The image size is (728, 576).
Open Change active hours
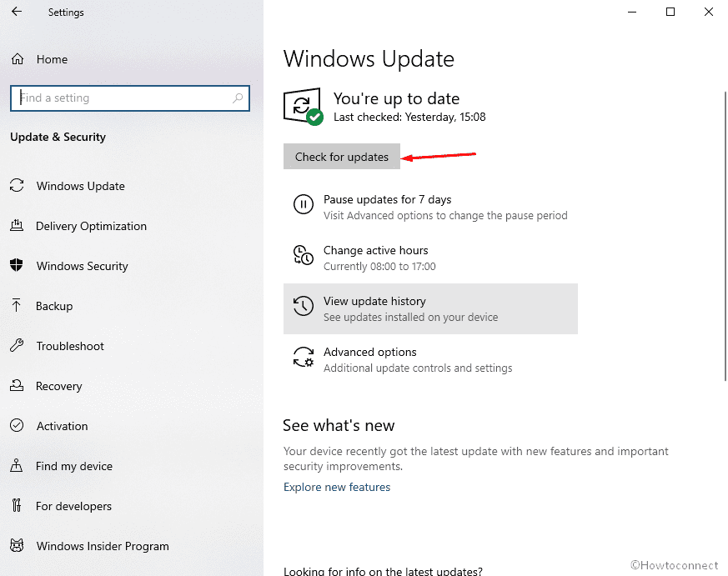click(430, 258)
